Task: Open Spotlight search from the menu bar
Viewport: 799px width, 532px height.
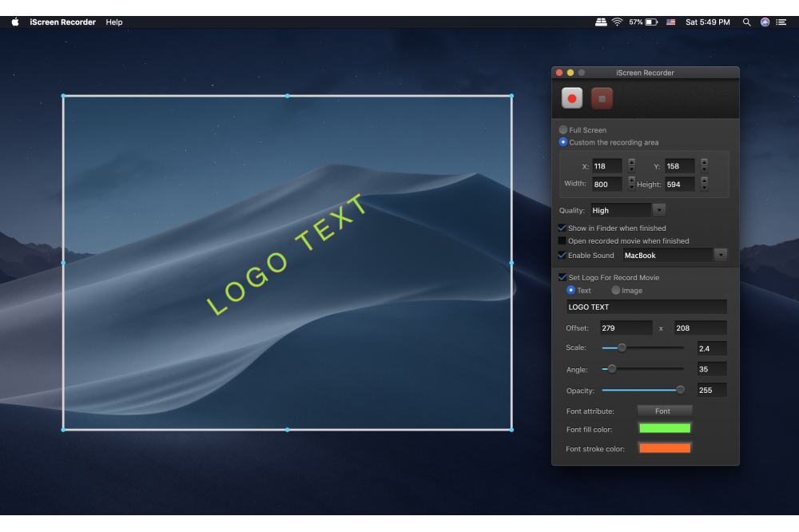Action: pos(746,22)
